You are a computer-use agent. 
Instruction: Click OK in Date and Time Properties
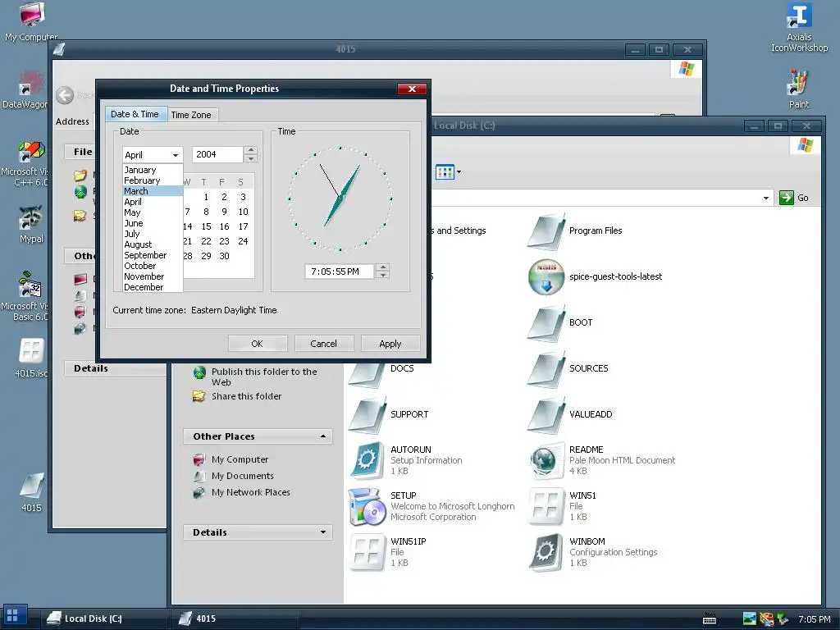(x=257, y=344)
